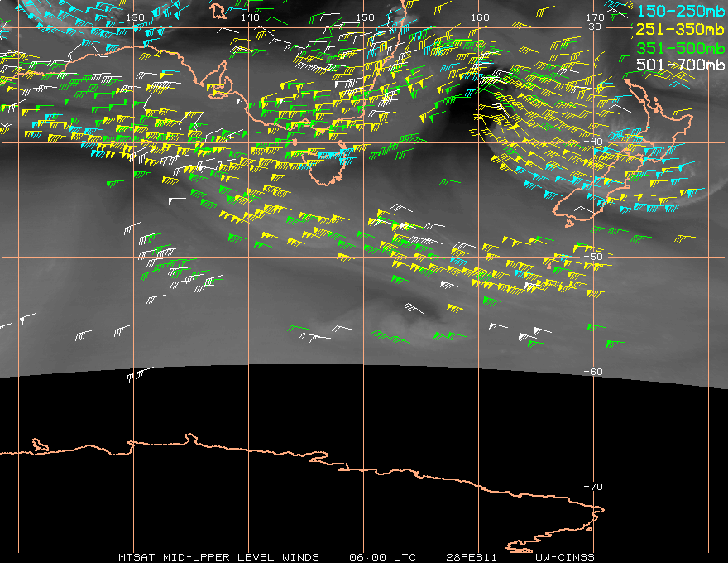
Task: Click the -40 latitude label
Action: pos(593,142)
